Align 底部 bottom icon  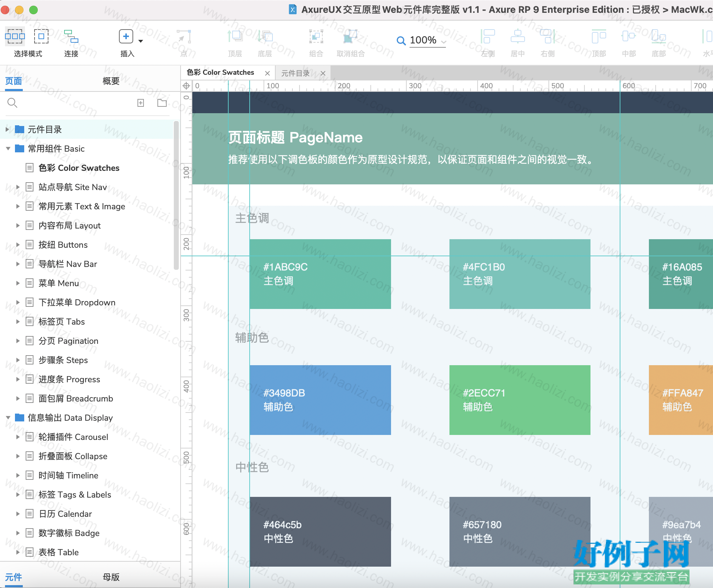659,36
